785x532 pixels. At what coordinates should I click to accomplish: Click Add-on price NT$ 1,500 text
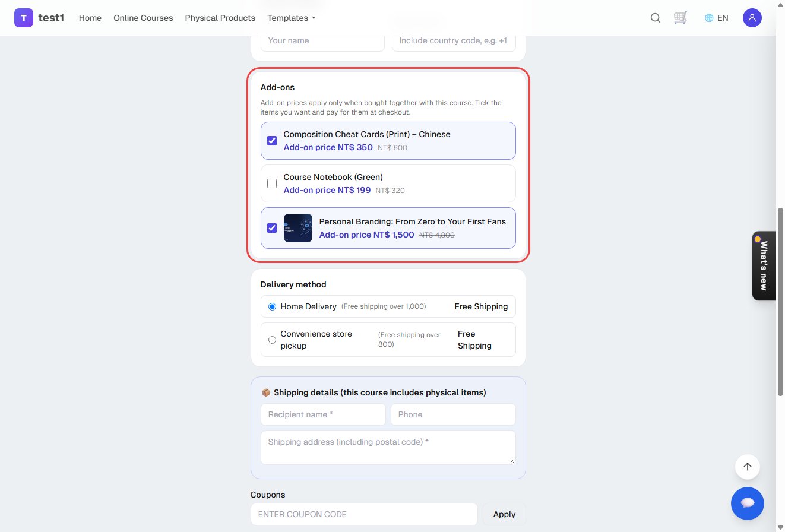coord(367,235)
